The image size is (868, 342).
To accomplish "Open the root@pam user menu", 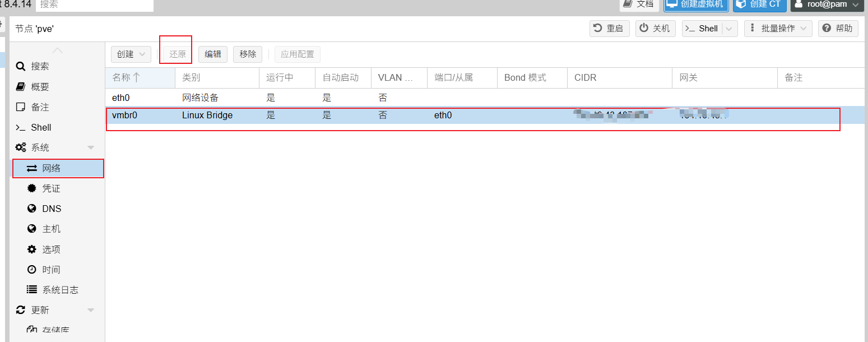I will (827, 4).
